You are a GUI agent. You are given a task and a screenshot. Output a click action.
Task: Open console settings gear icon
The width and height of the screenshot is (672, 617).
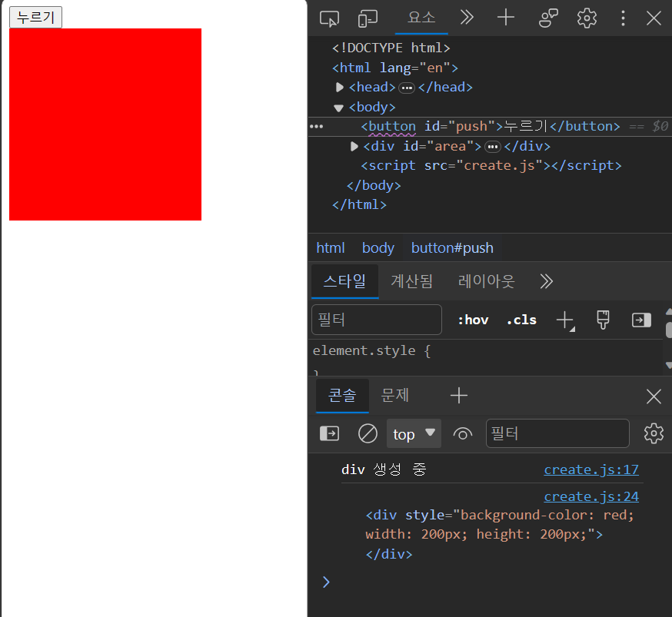coord(654,433)
